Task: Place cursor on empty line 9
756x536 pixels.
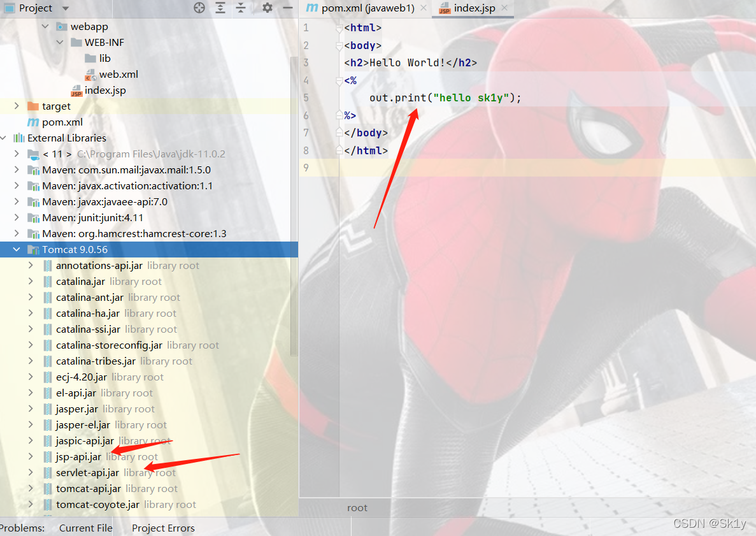Action: (547, 168)
